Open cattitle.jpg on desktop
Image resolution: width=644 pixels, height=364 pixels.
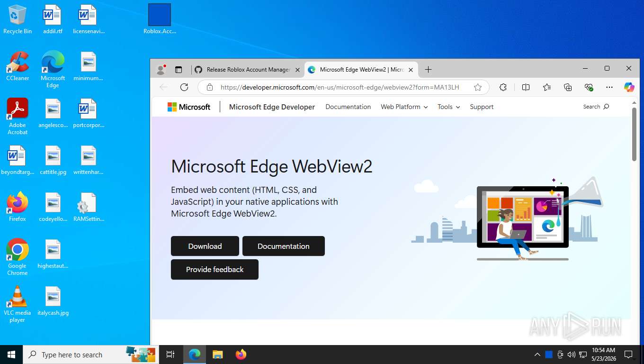click(53, 160)
